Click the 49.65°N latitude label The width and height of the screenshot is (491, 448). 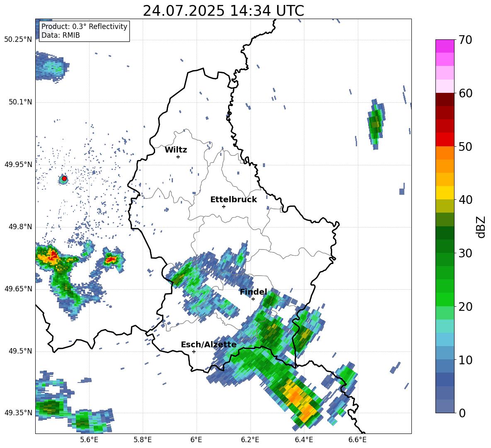coord(18,288)
